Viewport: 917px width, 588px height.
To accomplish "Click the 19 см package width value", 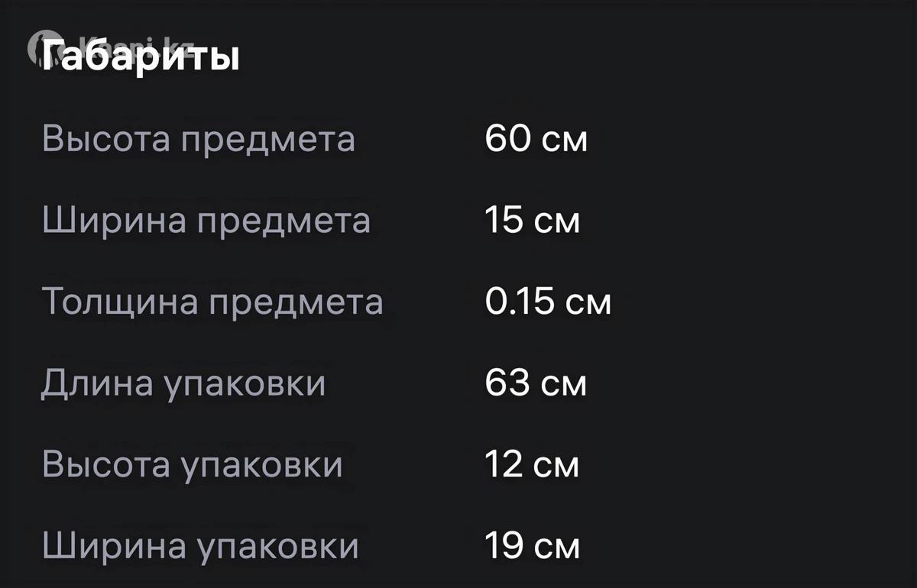I will pos(532,547).
